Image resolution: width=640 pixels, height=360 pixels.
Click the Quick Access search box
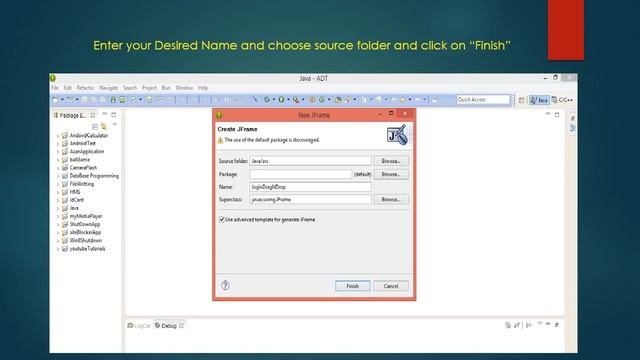click(x=483, y=100)
